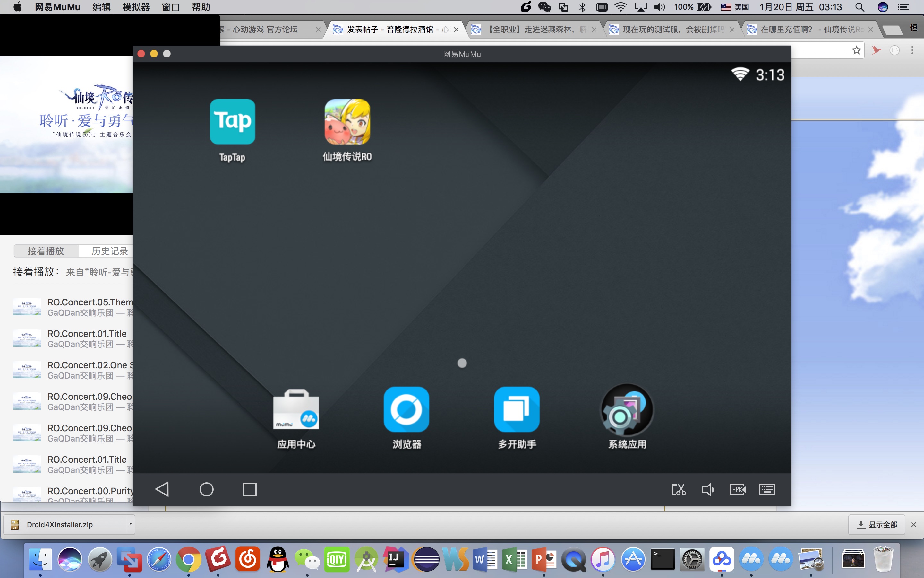Screen dimensions: 924x578
Task: Open Chrome three-dot menu
Action: click(x=912, y=50)
